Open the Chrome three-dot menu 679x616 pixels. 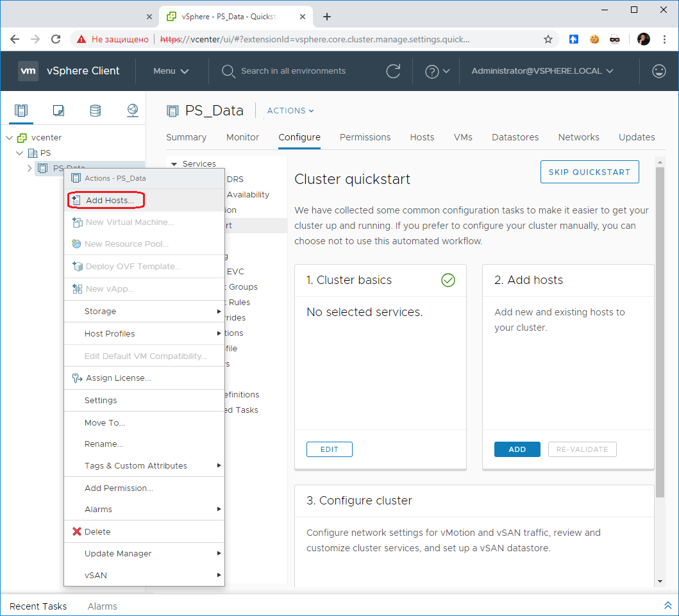tap(664, 39)
